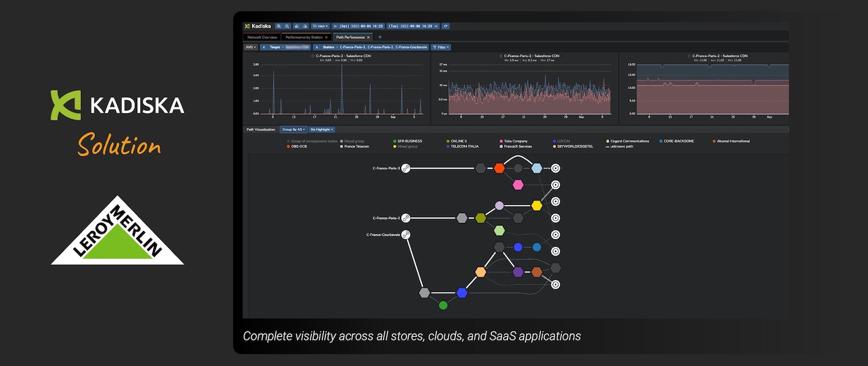This screenshot has height=366, width=868.
Task: Toggle the Cogent Communications legend entry
Action: pos(627,141)
